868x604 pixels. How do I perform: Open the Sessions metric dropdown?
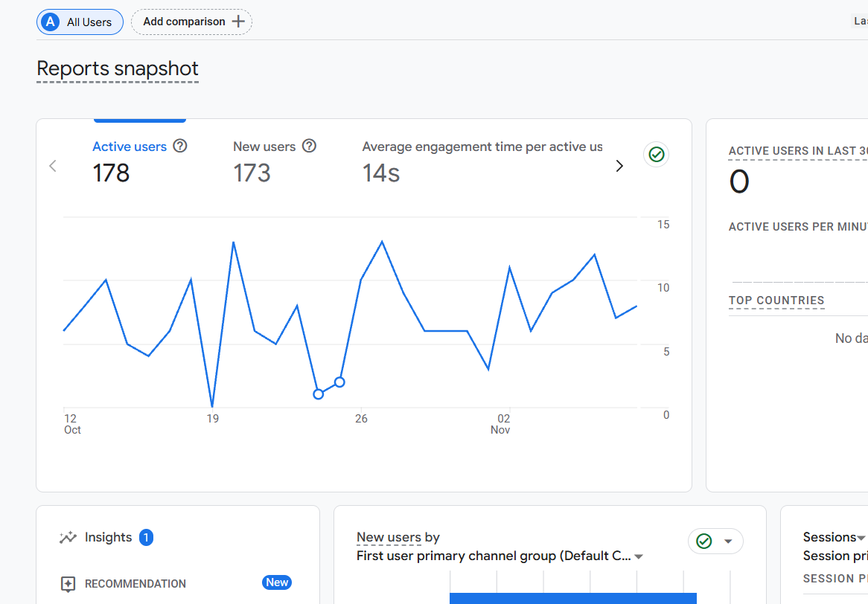tap(861, 538)
